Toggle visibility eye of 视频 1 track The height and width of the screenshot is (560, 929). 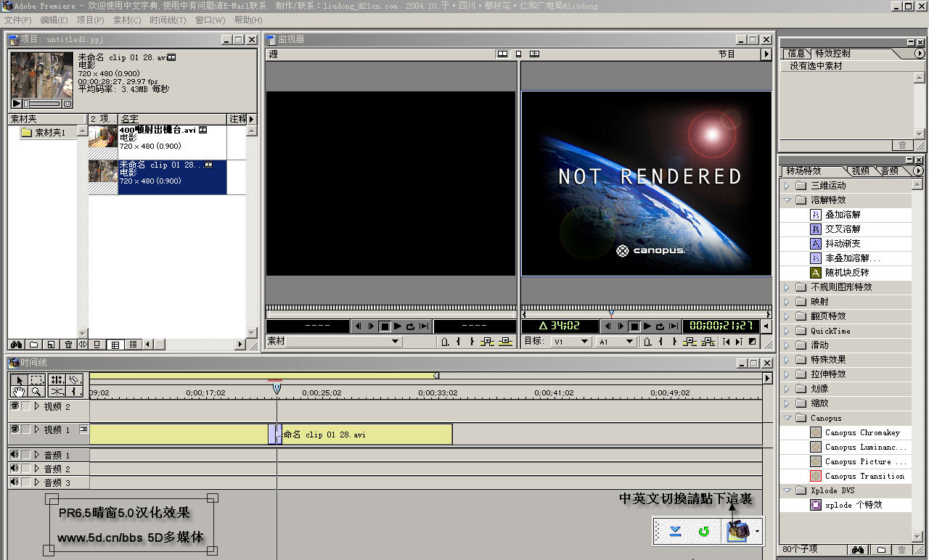click(x=14, y=429)
